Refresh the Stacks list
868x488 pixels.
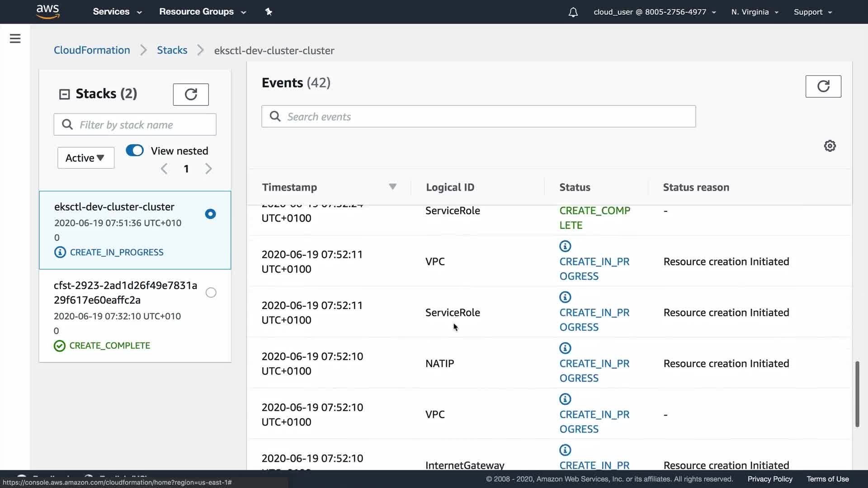[x=190, y=94]
